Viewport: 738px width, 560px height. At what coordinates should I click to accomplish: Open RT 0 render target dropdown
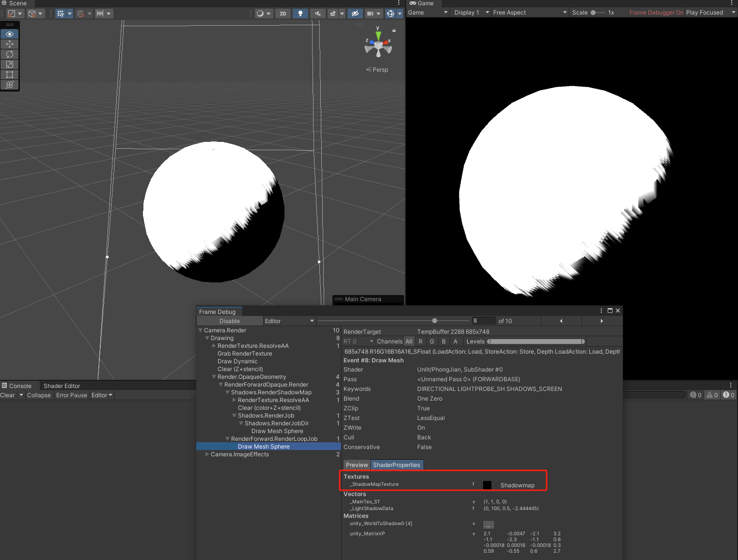click(359, 342)
